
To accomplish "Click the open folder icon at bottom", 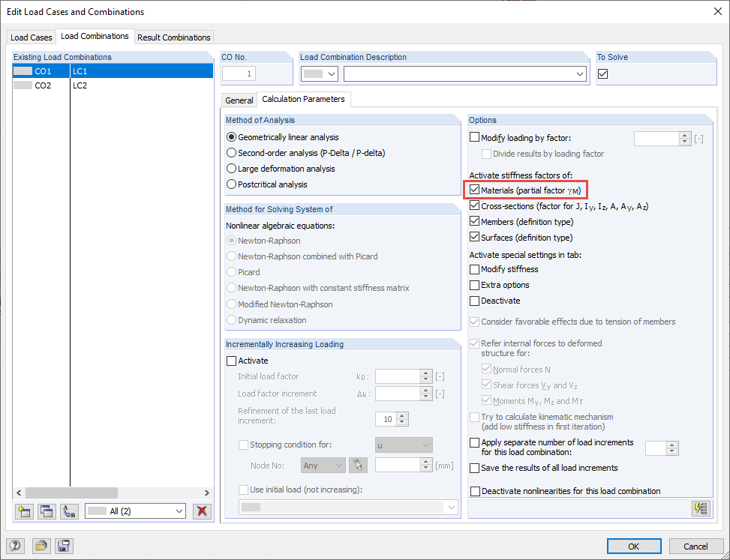I will [41, 546].
